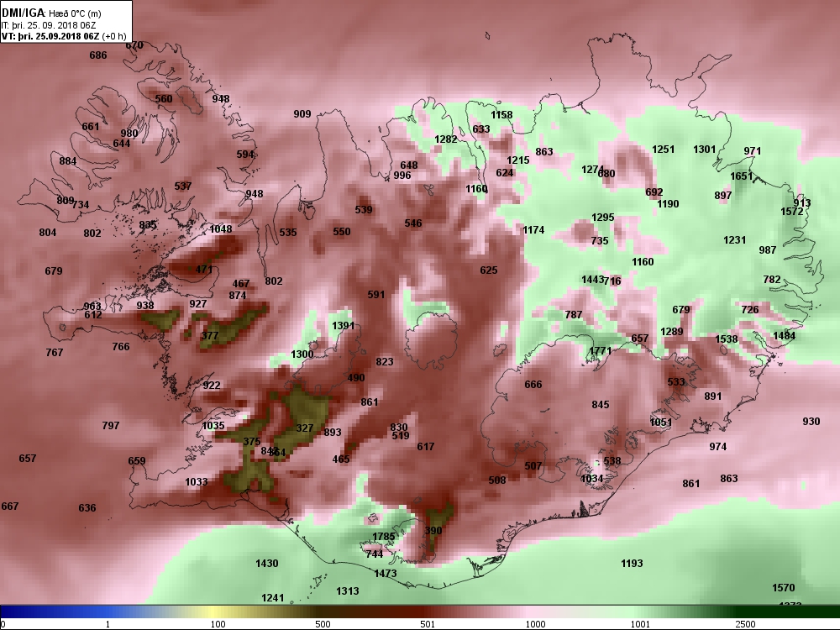Screen dimensions: 840x630
Task: Click the map value 390
Action: pyautogui.click(x=433, y=531)
